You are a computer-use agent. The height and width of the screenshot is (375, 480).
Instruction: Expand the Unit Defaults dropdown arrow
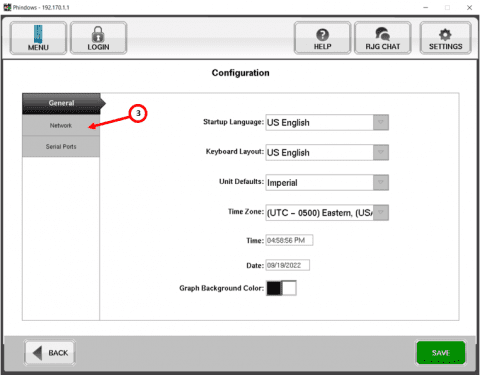click(x=381, y=182)
